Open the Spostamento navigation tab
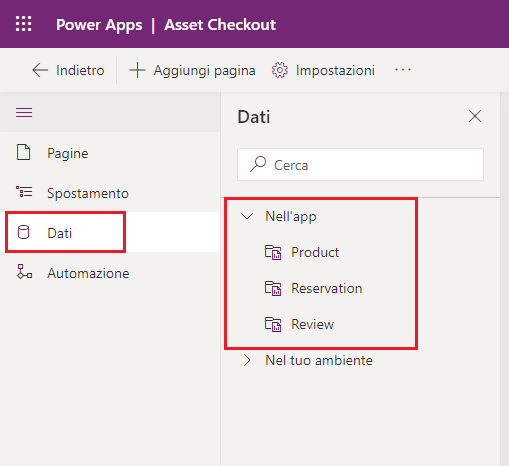 110,193
